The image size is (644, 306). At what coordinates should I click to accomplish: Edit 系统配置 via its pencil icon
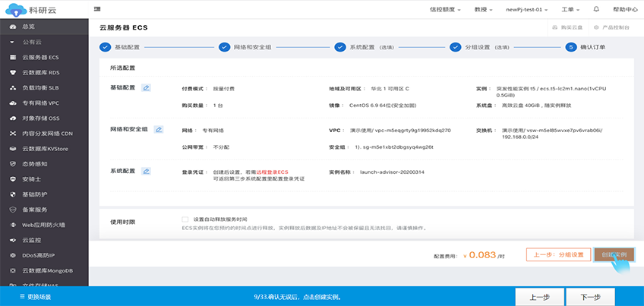pyautogui.click(x=146, y=171)
